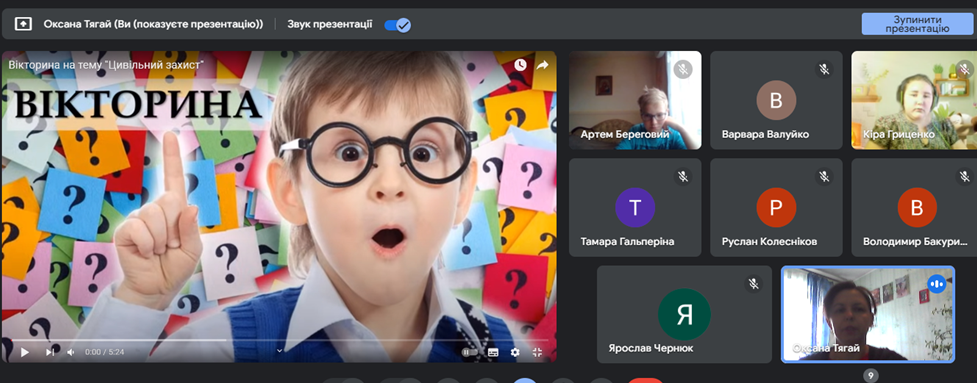This screenshot has width=977, height=383.
Task: Share the video using arrow icon
Action: [x=543, y=65]
